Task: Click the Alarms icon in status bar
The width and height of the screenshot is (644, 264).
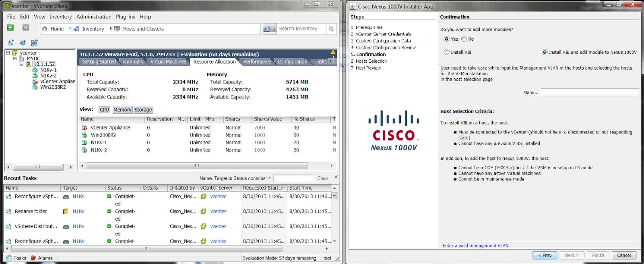Action: 33,258
